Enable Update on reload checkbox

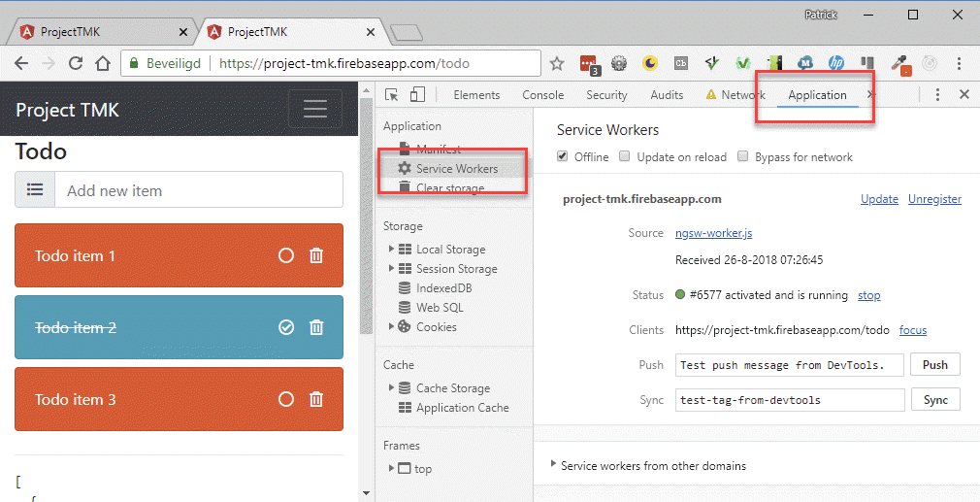pos(626,156)
